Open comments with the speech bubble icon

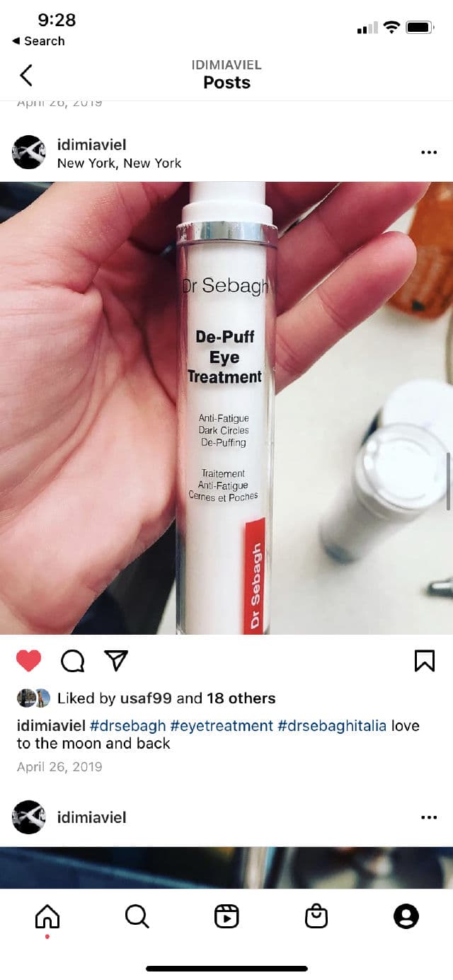click(x=72, y=661)
